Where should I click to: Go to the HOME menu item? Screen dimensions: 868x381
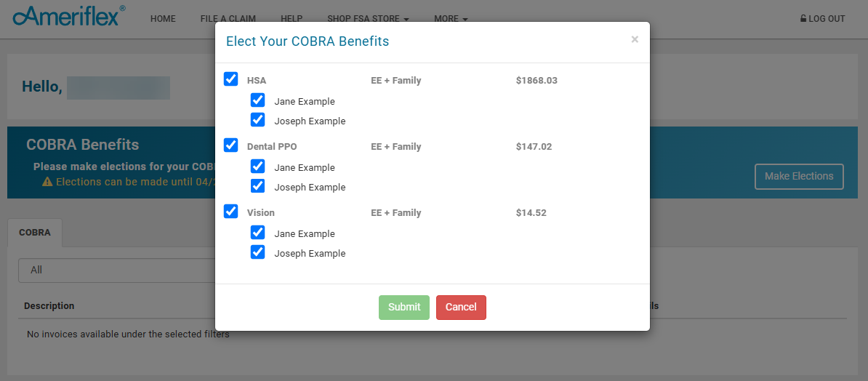(x=163, y=19)
